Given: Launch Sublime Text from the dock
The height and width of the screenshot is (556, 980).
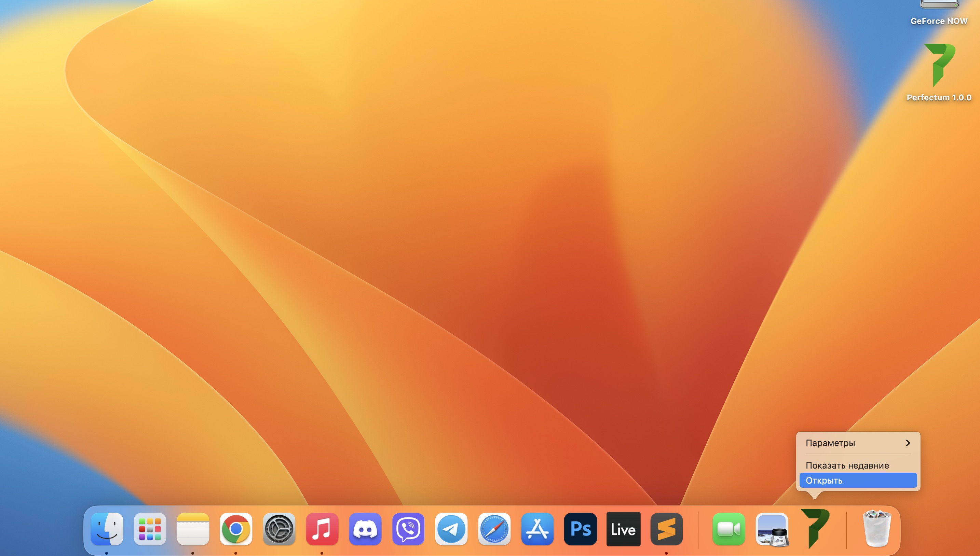Looking at the screenshot, I should tap(666, 529).
